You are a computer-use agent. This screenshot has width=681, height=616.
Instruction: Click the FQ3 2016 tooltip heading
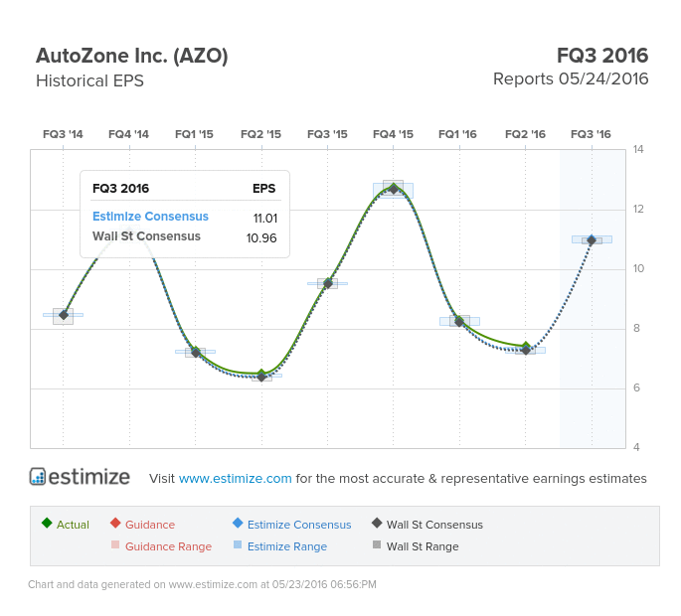(x=120, y=189)
